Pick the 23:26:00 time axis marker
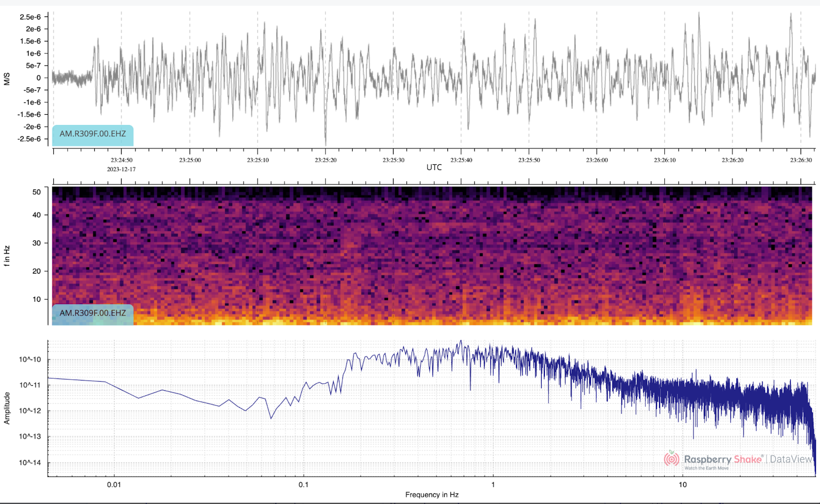The height and width of the screenshot is (504, 820). point(597,160)
